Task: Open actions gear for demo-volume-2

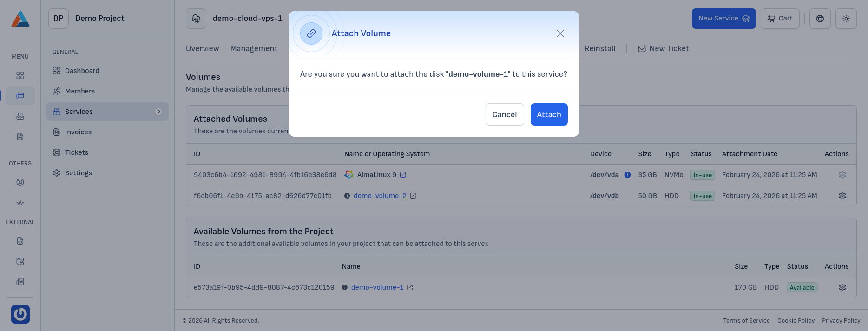Action: 842,196
